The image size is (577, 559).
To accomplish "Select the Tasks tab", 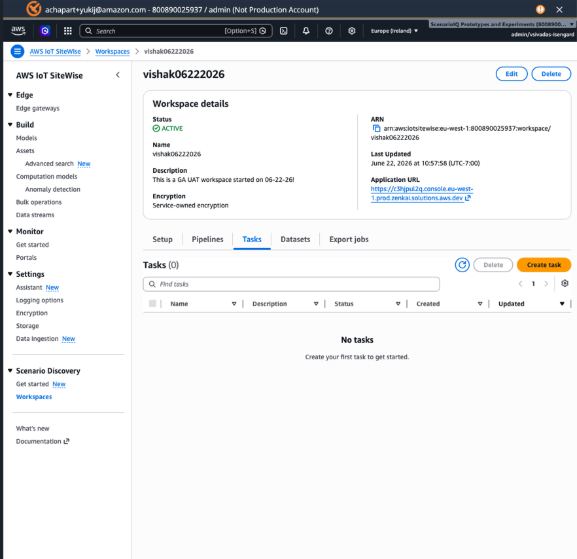I will pyautogui.click(x=252, y=239).
